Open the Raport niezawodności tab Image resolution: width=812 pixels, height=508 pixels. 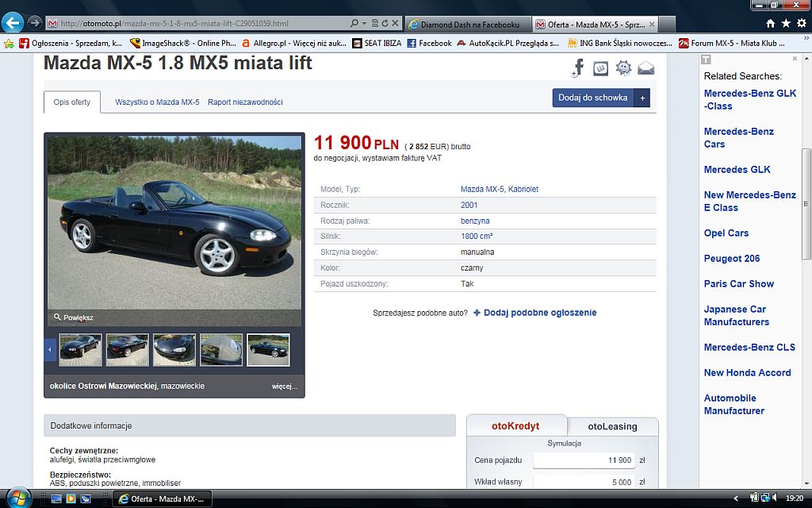(x=246, y=102)
